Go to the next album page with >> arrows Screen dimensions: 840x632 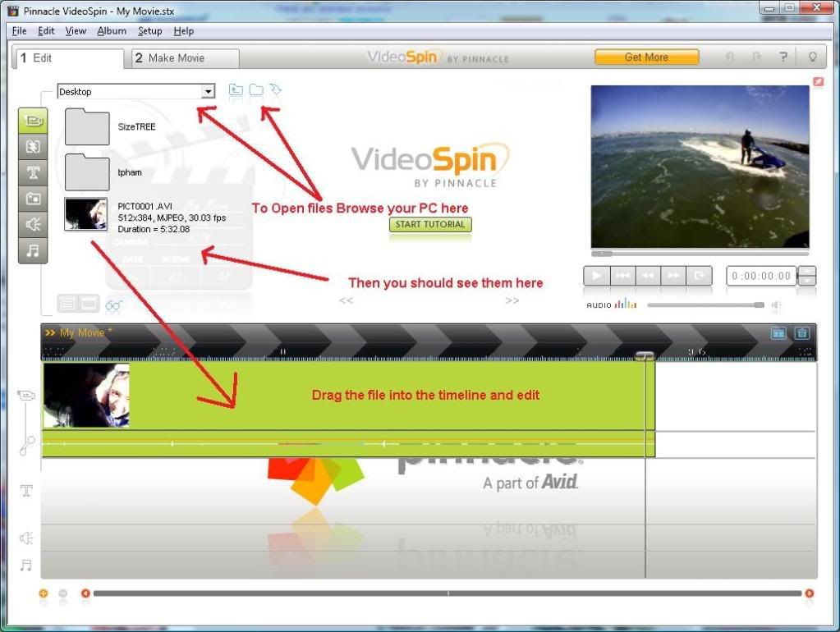[512, 300]
